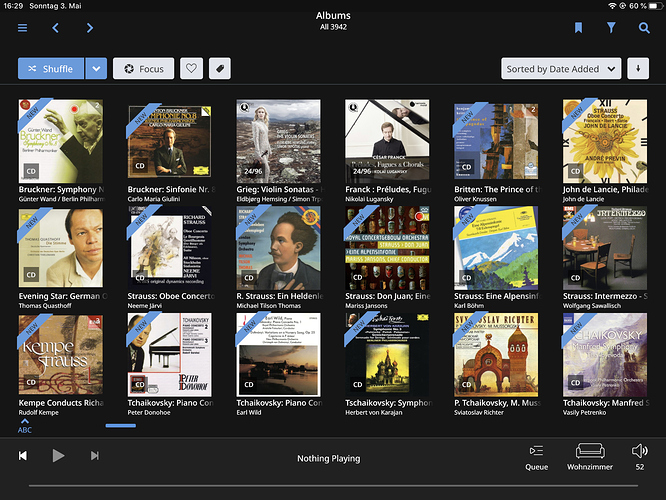Toggle the heart favorites filter

coord(192,68)
